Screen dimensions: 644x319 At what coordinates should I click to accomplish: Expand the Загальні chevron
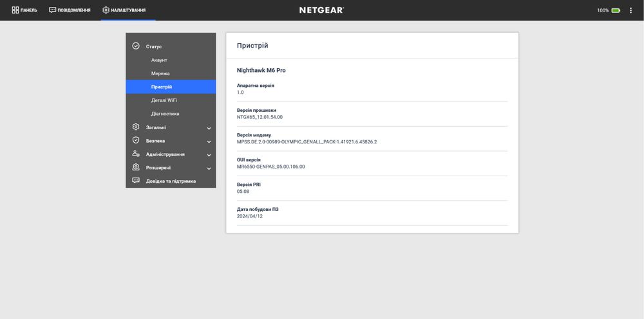(x=209, y=129)
